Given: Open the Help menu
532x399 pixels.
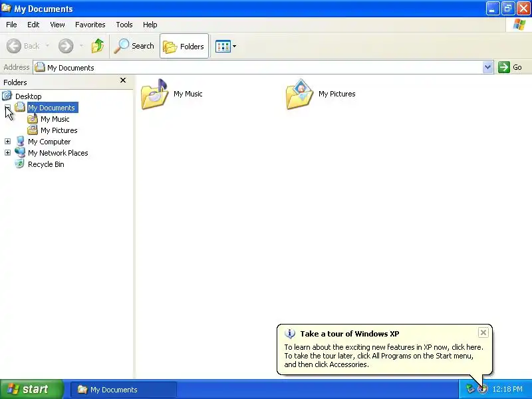Looking at the screenshot, I should [150, 25].
